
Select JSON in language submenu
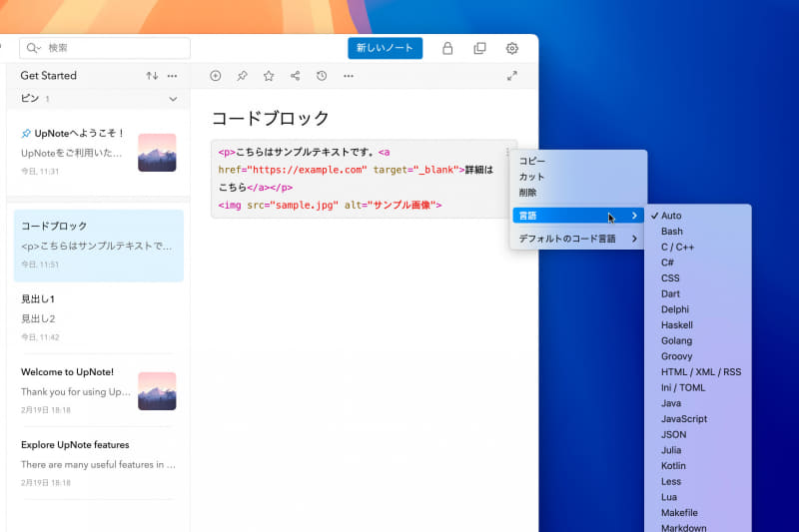697,434
